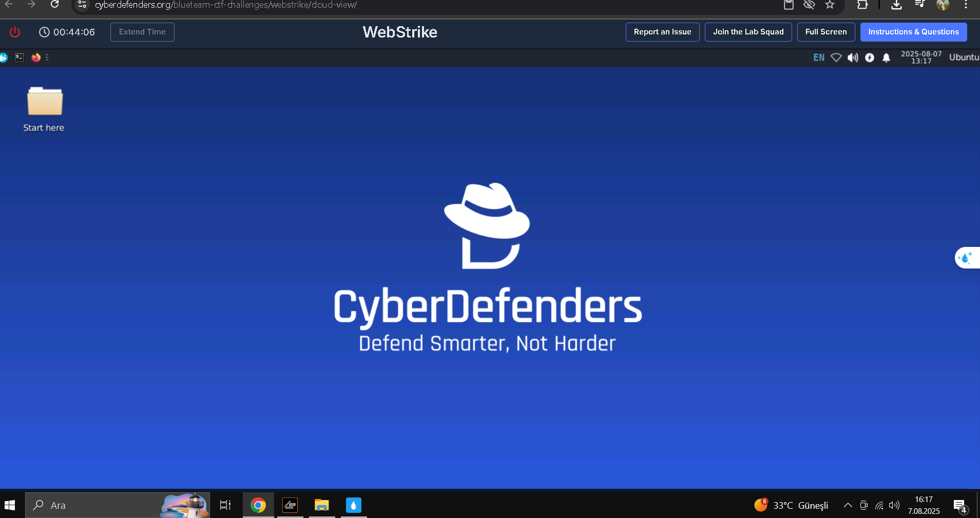Open the media controls playlist icon

tap(919, 5)
